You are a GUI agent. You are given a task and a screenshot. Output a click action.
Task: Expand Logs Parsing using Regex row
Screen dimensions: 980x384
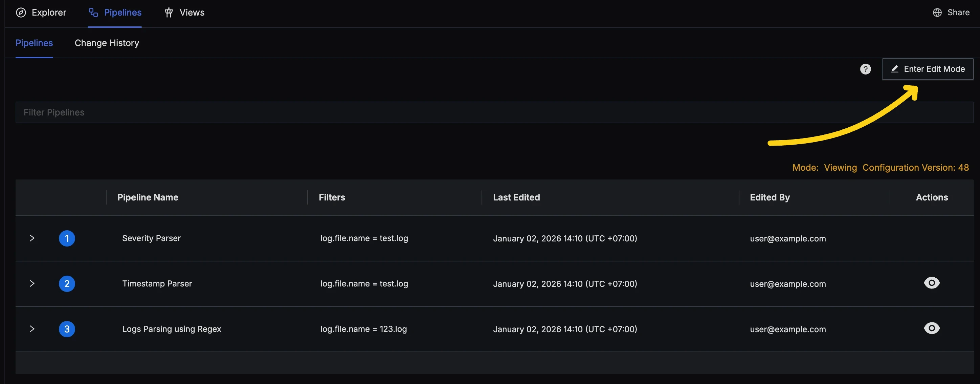32,329
